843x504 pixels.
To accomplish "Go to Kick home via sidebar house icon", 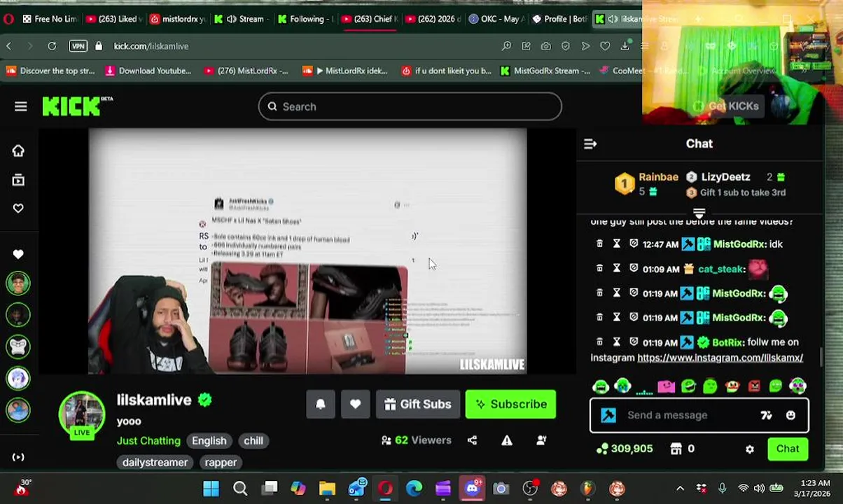I will coord(18,150).
